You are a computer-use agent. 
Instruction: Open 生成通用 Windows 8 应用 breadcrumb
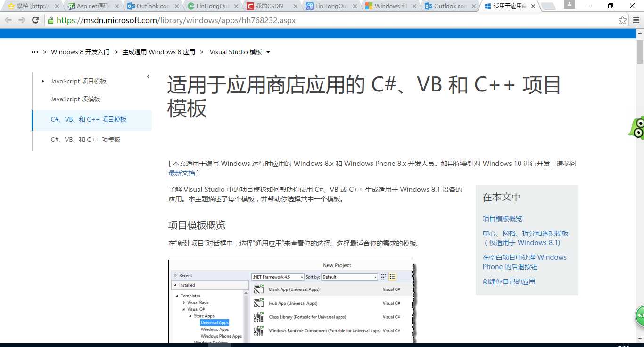158,52
